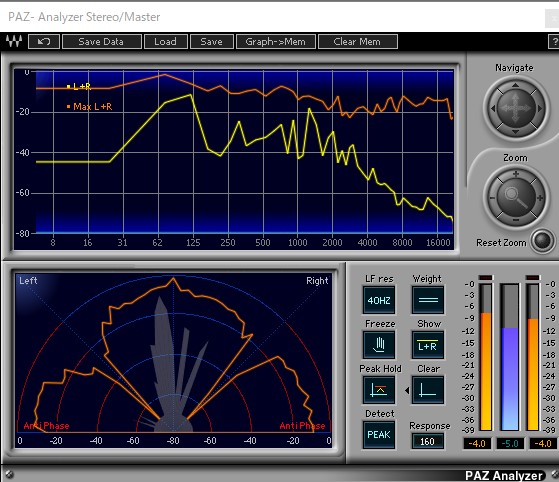Zoom in with top plus on Zoom dial
The height and width of the screenshot is (482, 559).
click(516, 174)
